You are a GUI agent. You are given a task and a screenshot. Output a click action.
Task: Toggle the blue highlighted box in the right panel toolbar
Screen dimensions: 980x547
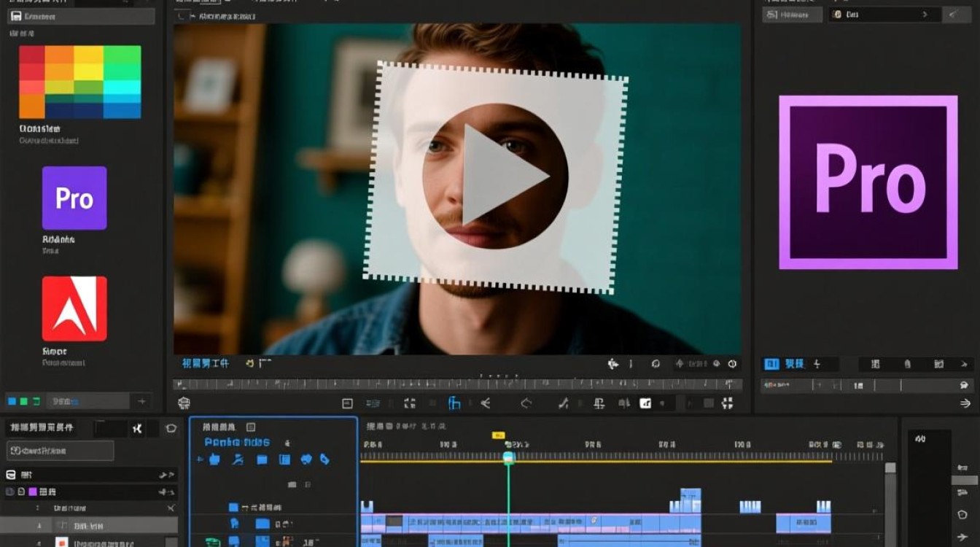click(x=771, y=364)
